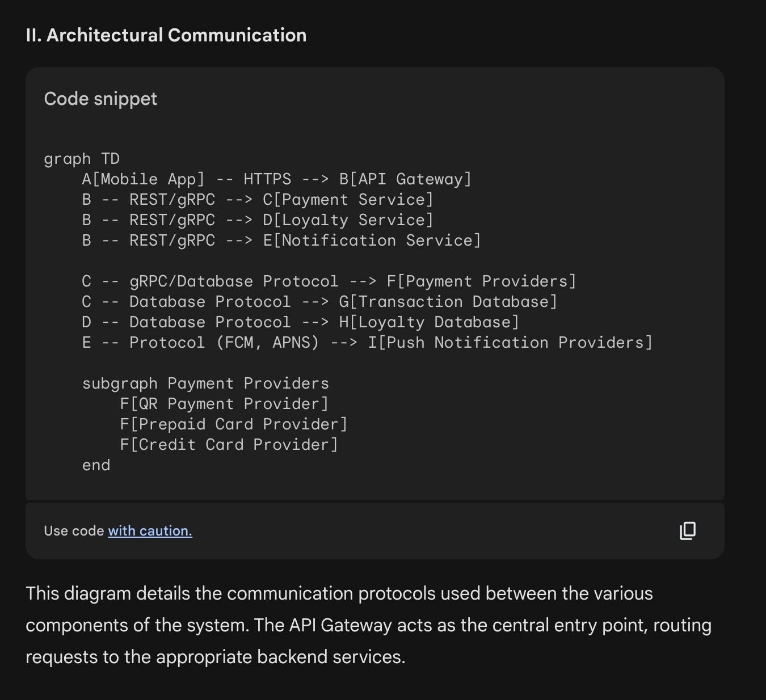Click the F[Prepaid Card Provider] line
The image size is (766, 700).
tap(233, 424)
